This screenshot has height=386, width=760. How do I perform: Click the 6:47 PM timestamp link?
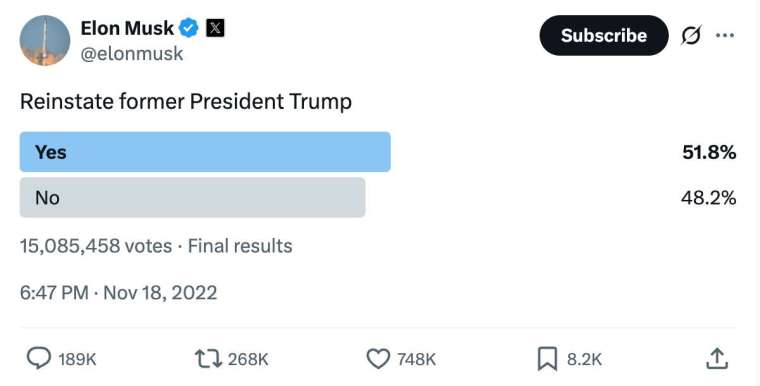click(x=54, y=293)
